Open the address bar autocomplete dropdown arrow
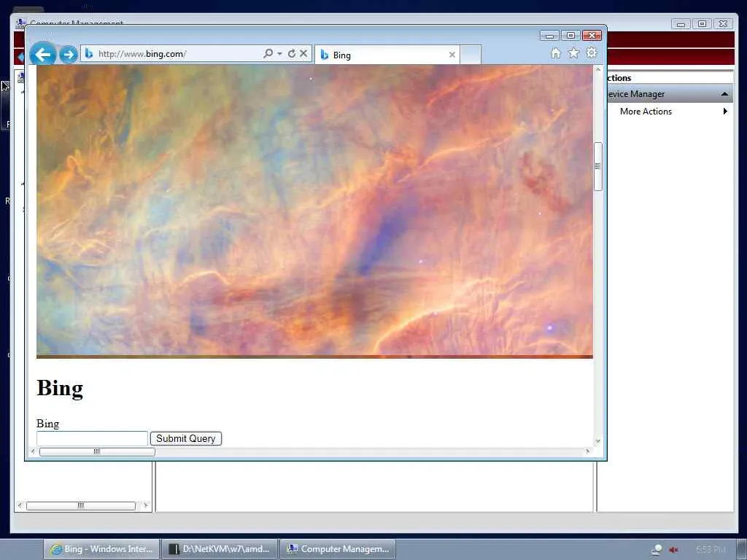The width and height of the screenshot is (747, 560). click(x=279, y=53)
